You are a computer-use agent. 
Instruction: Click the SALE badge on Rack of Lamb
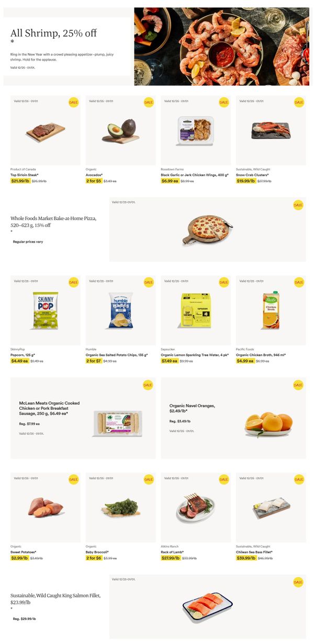tap(224, 479)
